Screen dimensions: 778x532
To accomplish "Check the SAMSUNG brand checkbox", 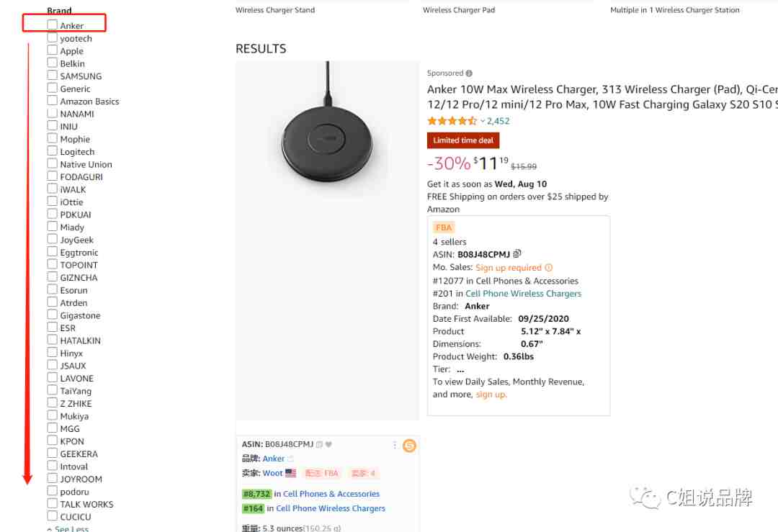I will (52, 76).
